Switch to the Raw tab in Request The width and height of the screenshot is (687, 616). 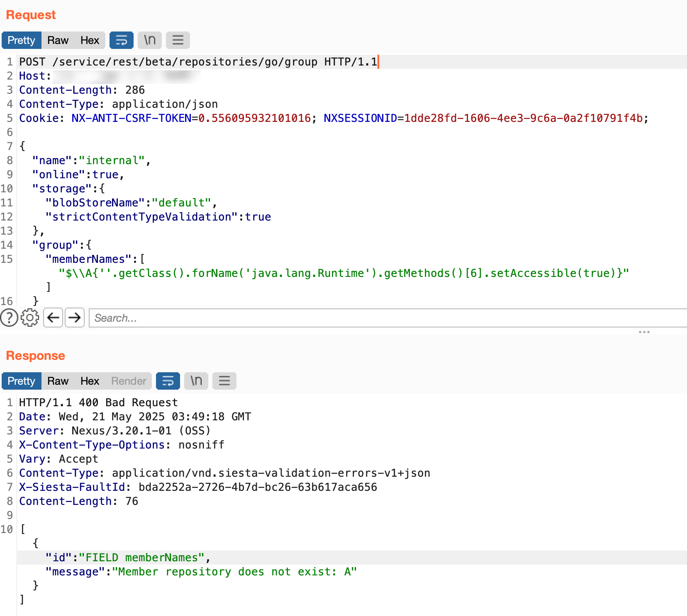tap(58, 40)
